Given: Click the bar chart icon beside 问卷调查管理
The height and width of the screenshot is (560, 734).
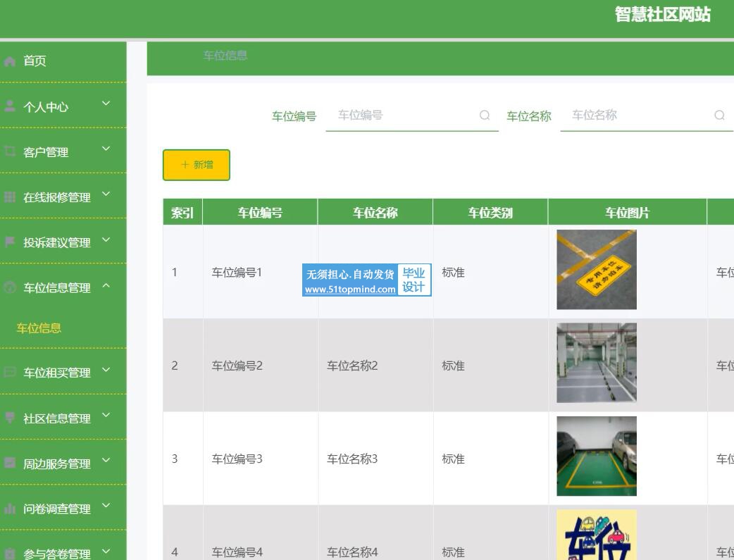Looking at the screenshot, I should pyautogui.click(x=9, y=509).
